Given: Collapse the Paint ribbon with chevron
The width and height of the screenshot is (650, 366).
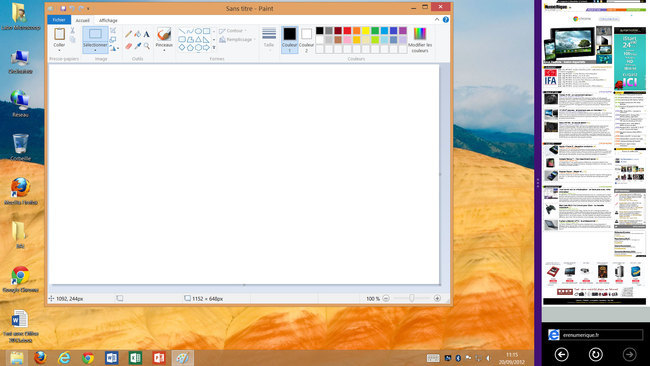Looking at the screenshot, I should coord(437,19).
